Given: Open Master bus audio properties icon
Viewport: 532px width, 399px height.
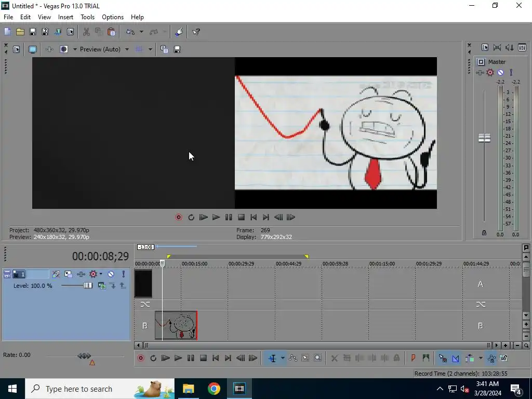Looking at the screenshot, I should [485, 47].
